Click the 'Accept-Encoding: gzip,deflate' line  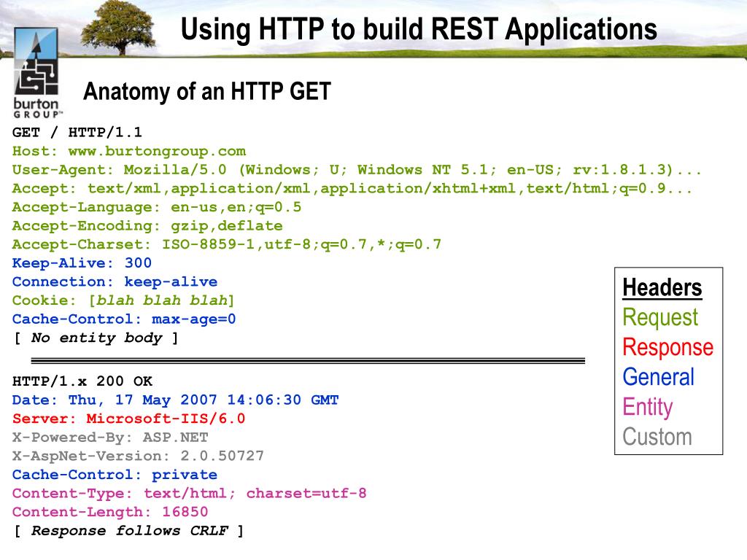tap(147, 226)
